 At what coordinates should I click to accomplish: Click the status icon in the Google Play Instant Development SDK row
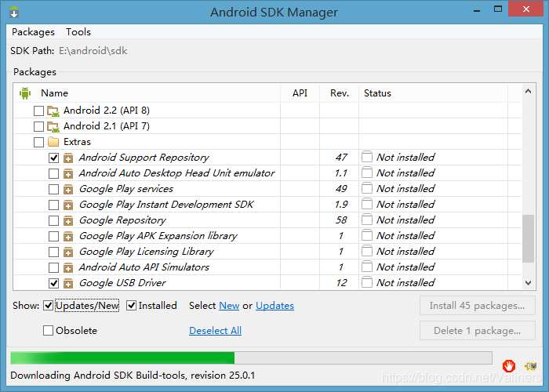coord(367,204)
